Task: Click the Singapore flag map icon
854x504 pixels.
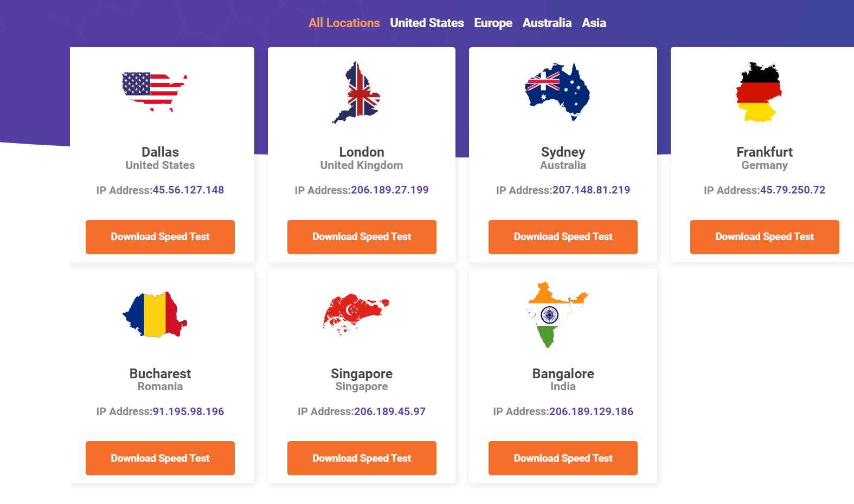Action: click(x=356, y=314)
